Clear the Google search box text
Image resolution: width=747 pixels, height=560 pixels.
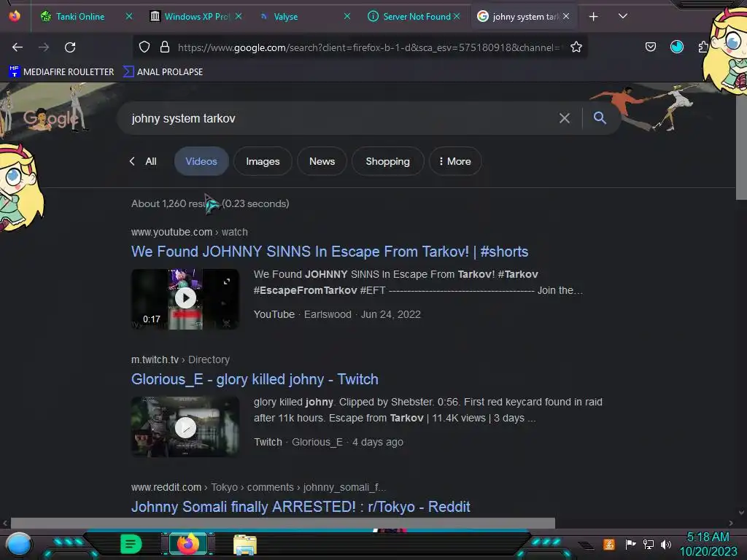pyautogui.click(x=564, y=118)
